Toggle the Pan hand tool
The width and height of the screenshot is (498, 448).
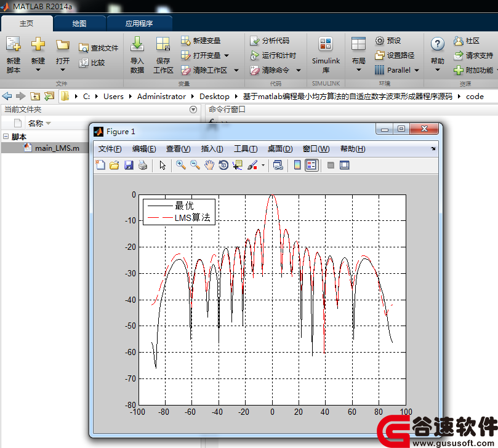pos(209,165)
